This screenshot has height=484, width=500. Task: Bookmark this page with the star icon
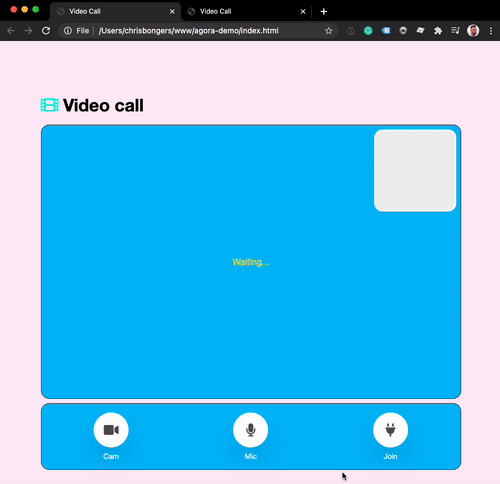[x=329, y=31]
